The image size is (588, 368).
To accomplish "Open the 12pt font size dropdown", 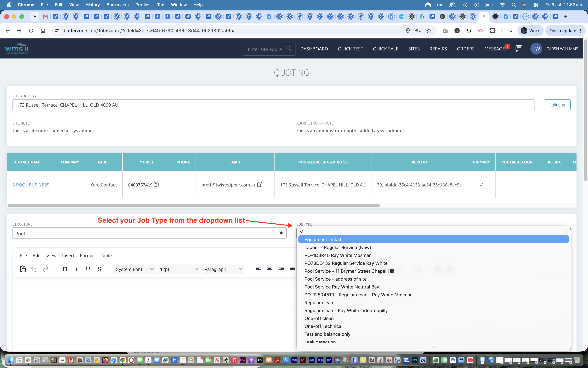I will pyautogui.click(x=179, y=269).
